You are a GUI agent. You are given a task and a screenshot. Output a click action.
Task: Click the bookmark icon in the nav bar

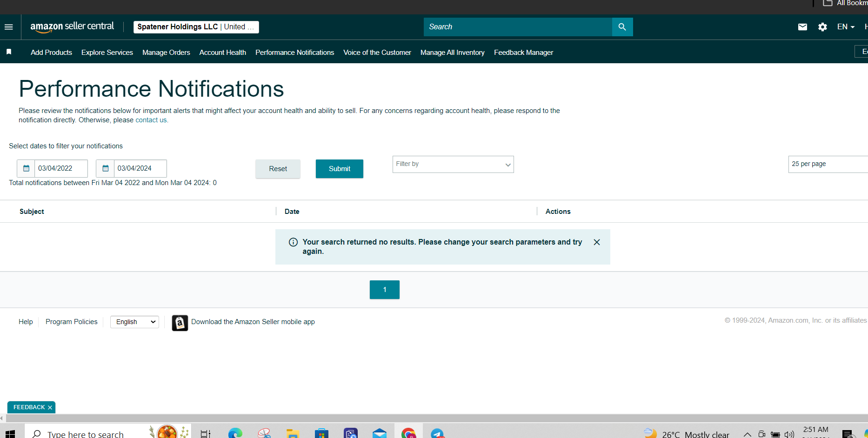(x=9, y=52)
